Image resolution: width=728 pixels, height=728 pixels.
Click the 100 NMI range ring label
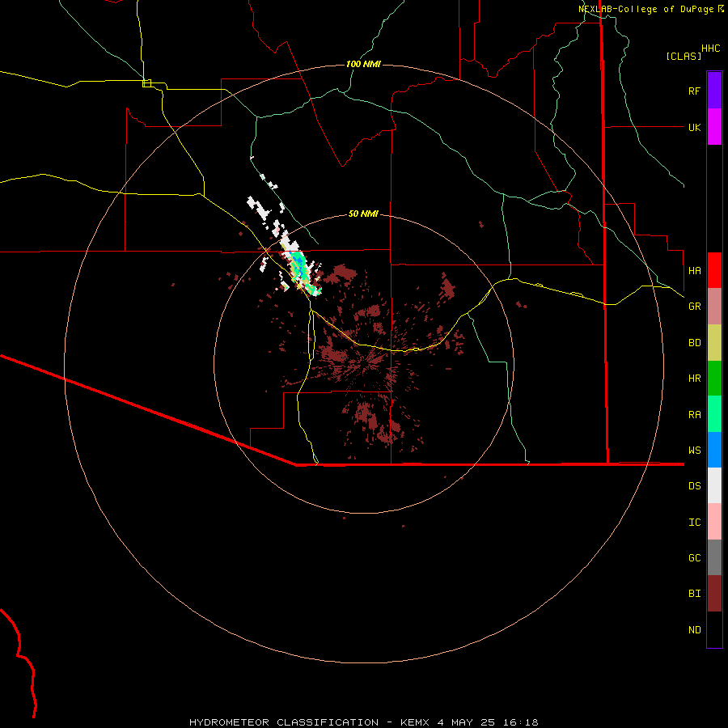(363, 64)
